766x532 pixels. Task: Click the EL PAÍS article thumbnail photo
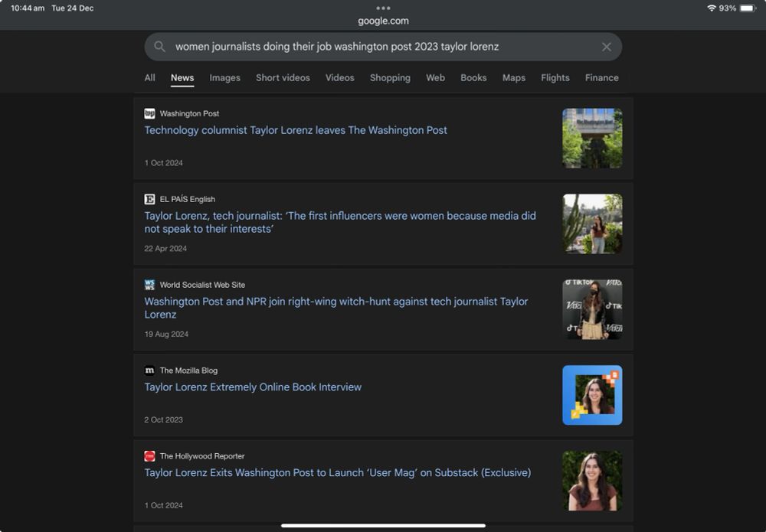coord(592,224)
